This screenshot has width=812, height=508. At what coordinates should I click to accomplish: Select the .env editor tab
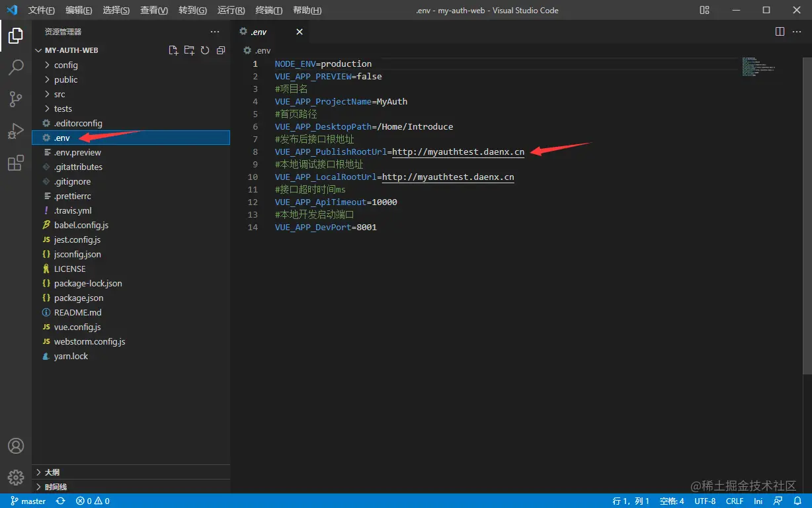[270, 32]
